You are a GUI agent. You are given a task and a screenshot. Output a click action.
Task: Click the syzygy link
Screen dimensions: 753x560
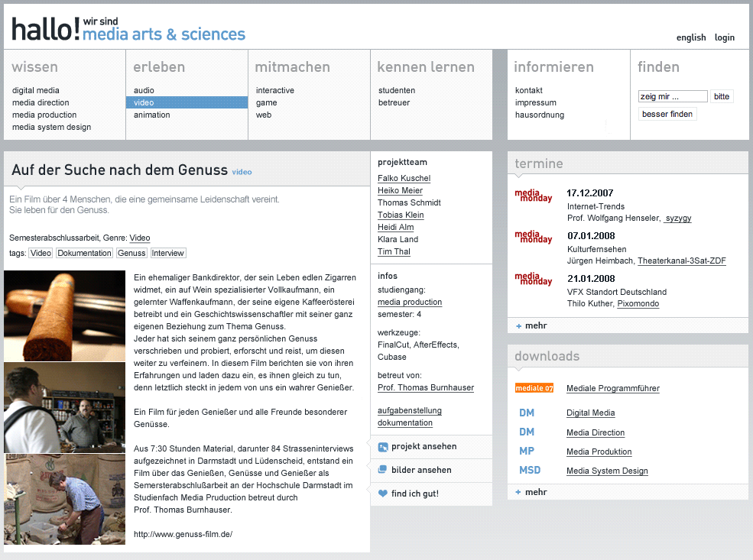point(678,218)
